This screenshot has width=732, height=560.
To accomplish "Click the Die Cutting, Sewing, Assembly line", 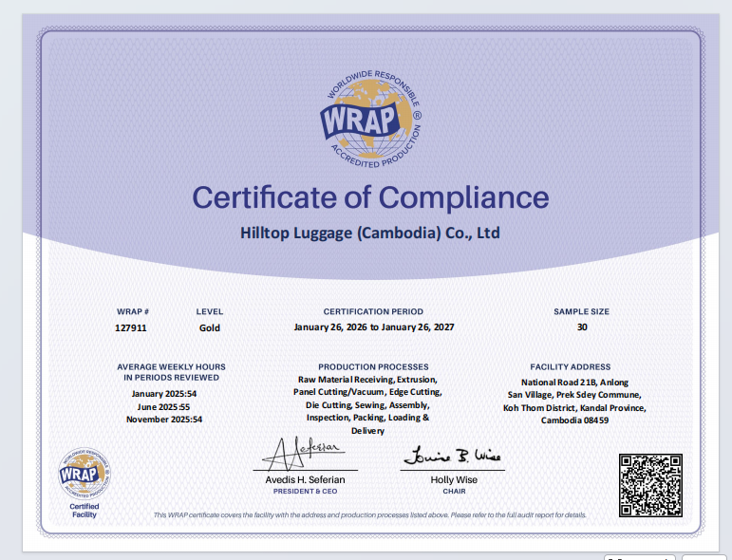I will [x=367, y=405].
